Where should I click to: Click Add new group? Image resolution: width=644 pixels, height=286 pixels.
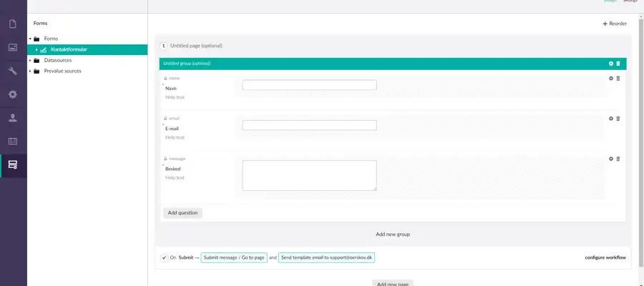click(393, 234)
